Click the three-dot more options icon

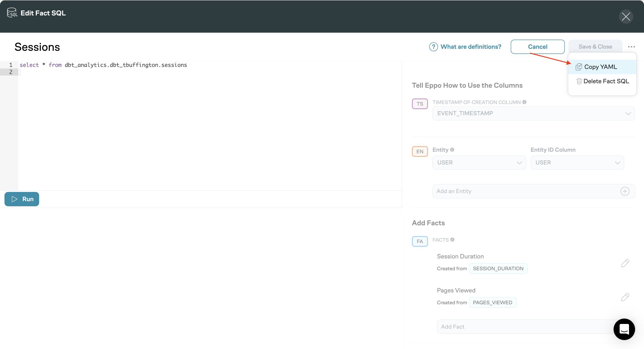click(x=631, y=47)
